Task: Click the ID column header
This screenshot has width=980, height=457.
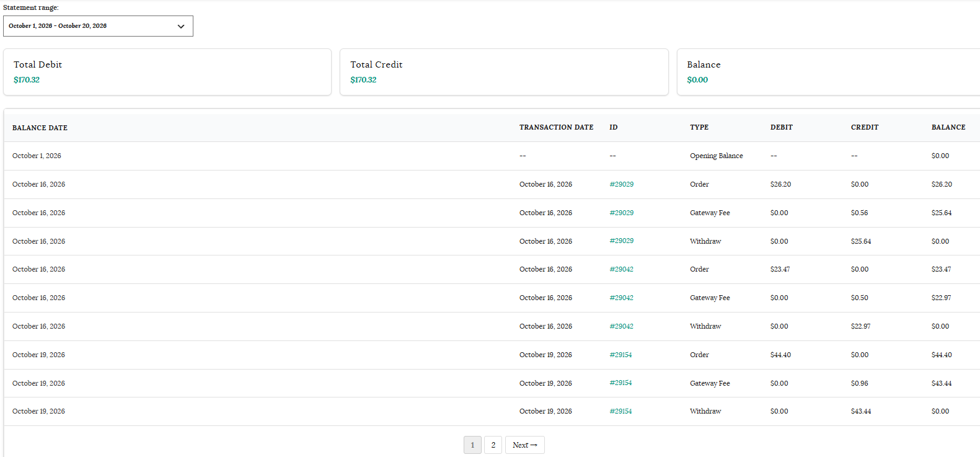Action: 614,127
